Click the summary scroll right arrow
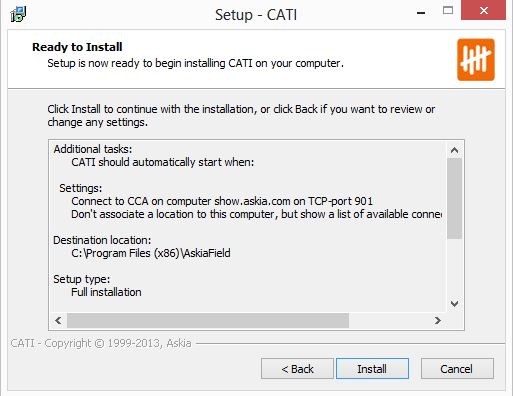The height and width of the screenshot is (396, 513). (x=438, y=320)
